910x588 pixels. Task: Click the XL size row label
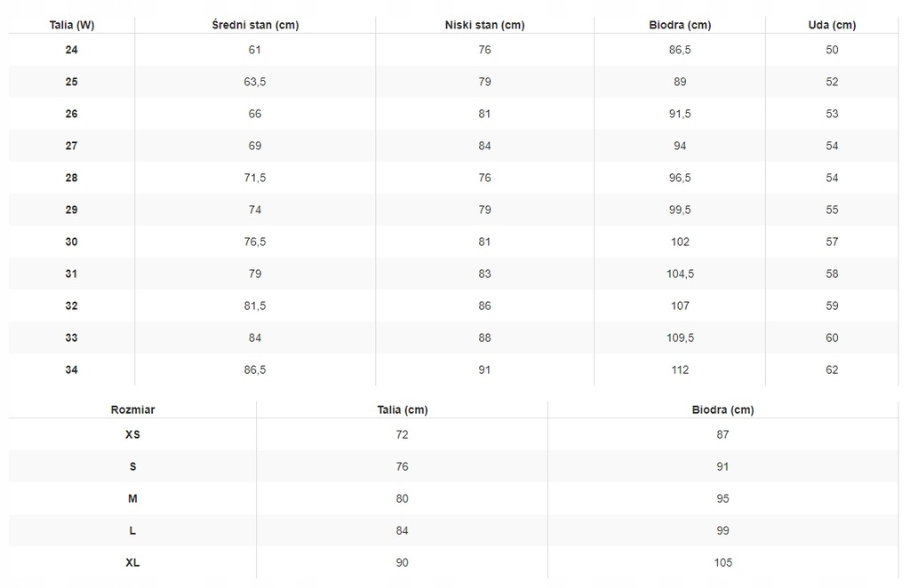point(132,562)
